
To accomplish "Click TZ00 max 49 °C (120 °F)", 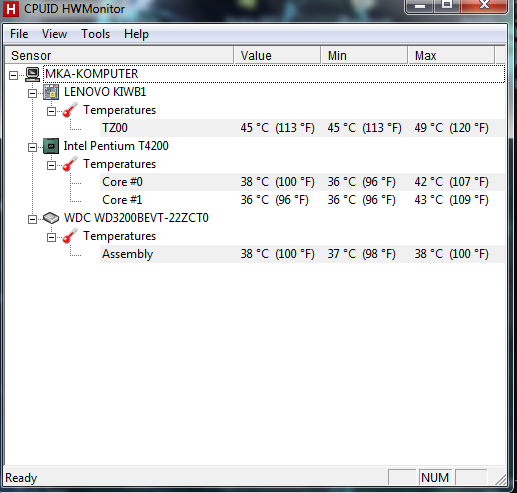I will pyautogui.click(x=451, y=128).
